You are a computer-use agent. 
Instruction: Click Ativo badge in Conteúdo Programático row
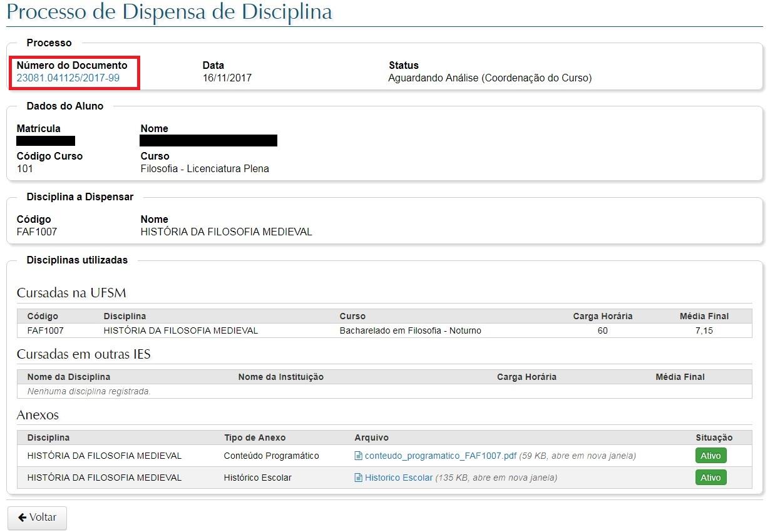711,456
